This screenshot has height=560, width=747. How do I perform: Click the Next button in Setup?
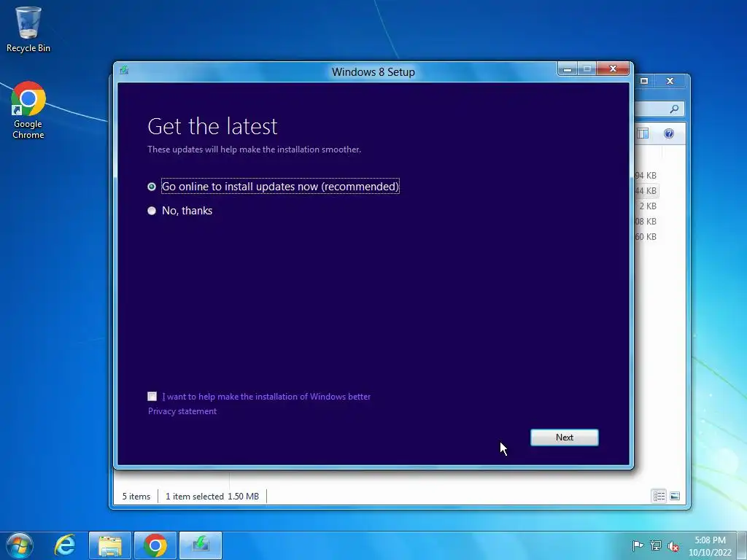[x=564, y=437]
